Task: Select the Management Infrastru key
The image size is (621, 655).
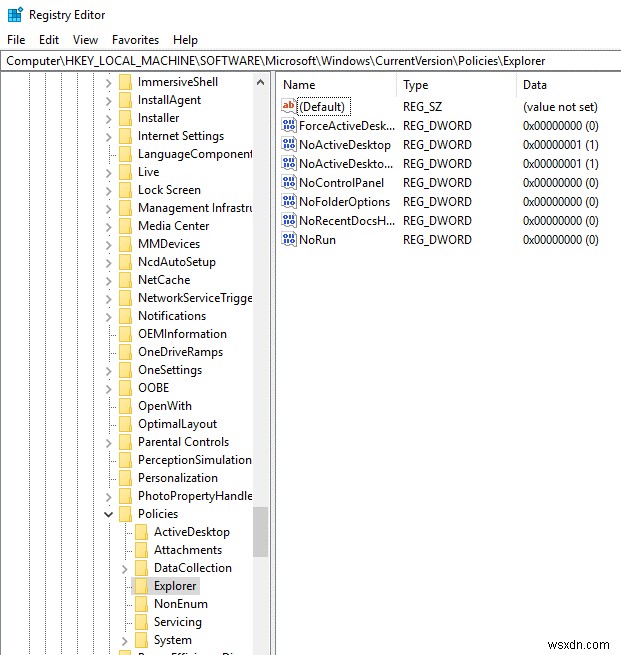Action: [x=195, y=208]
